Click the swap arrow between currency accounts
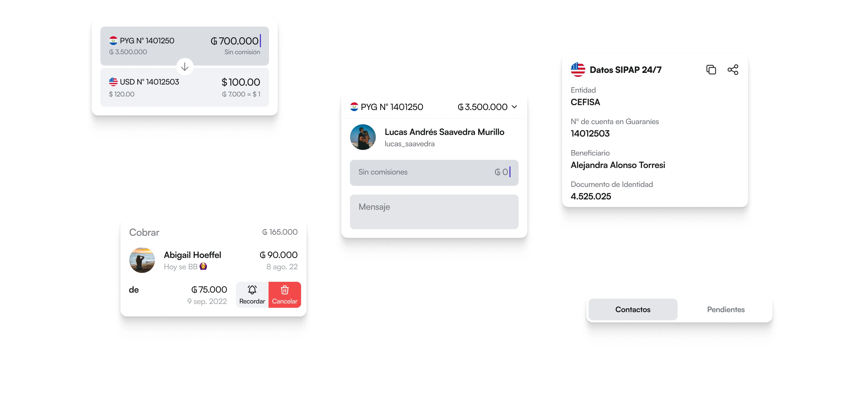The width and height of the screenshot is (868, 414). tap(185, 67)
